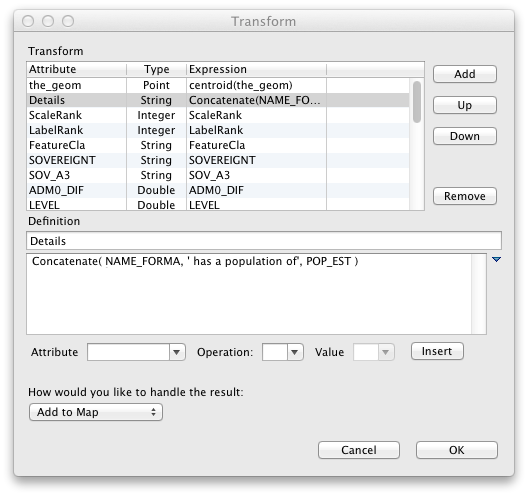Viewport: 528px width, 496px height.
Task: Select the SOVEREIGNT attribute row
Action: [x=218, y=160]
